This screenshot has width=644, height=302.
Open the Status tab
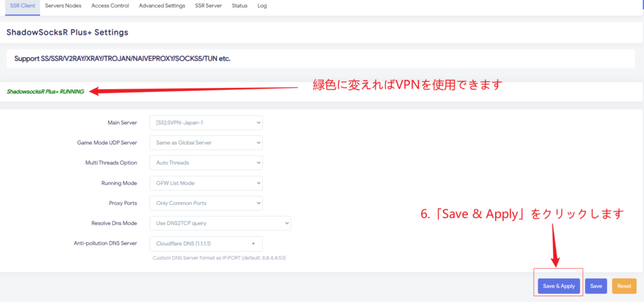click(239, 6)
